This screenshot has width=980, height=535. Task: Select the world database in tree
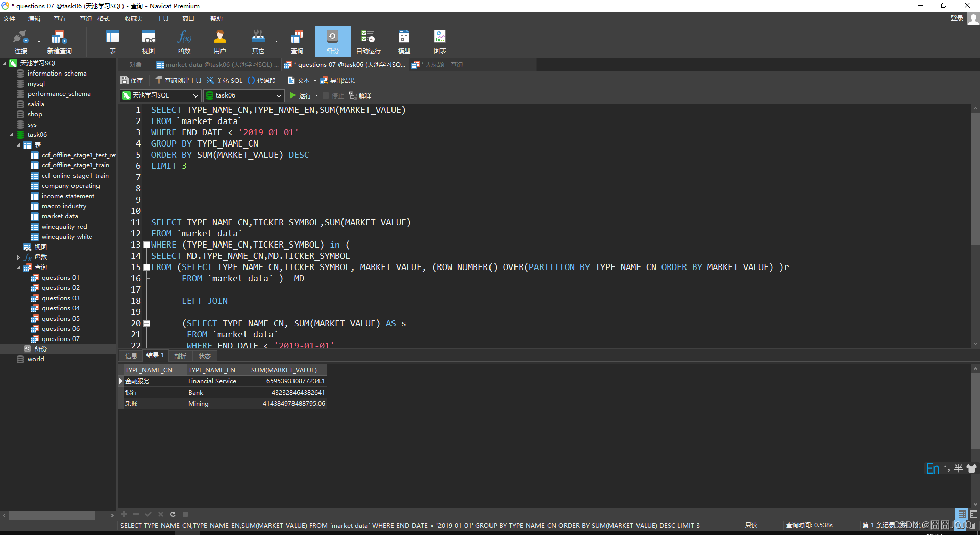tap(36, 359)
